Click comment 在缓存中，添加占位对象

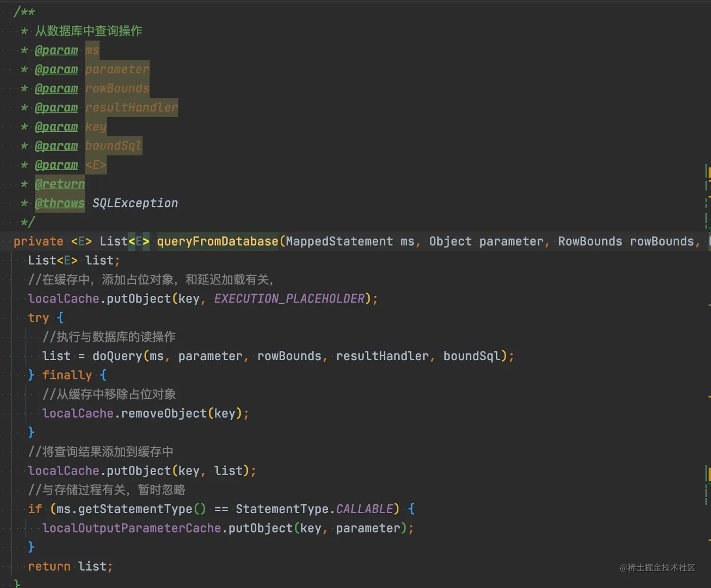(x=151, y=280)
